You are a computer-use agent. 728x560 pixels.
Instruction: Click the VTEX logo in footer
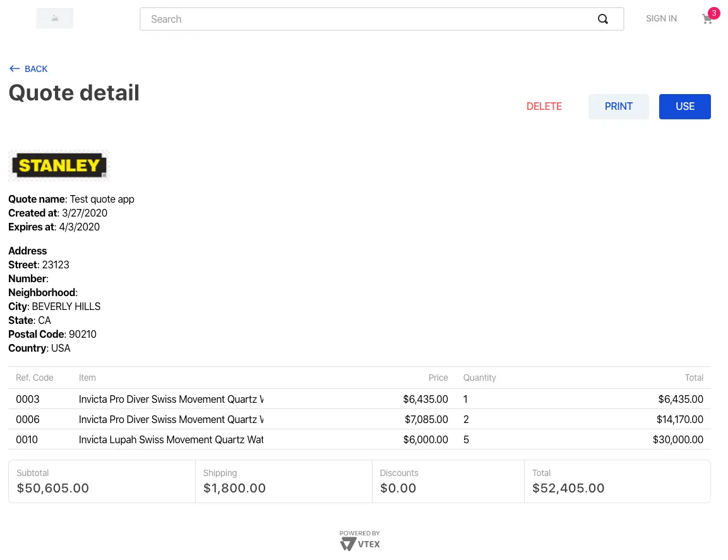point(360,543)
